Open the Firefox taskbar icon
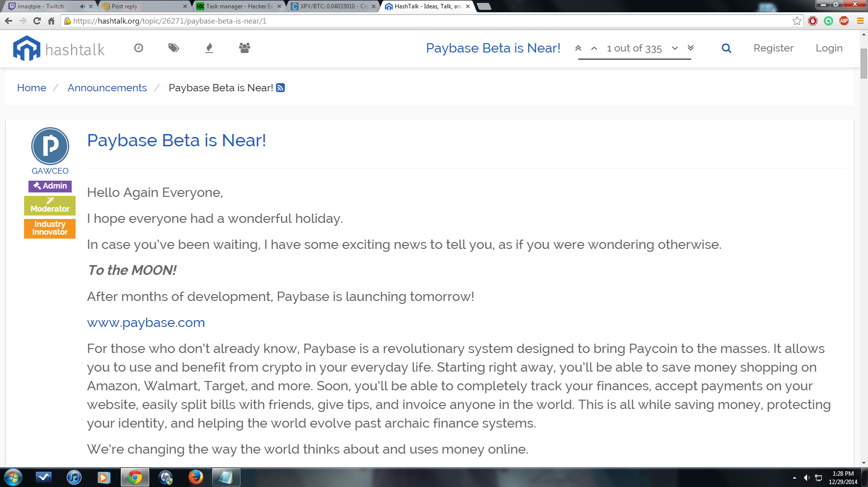Viewport: 868px width, 487px height. pos(196,477)
